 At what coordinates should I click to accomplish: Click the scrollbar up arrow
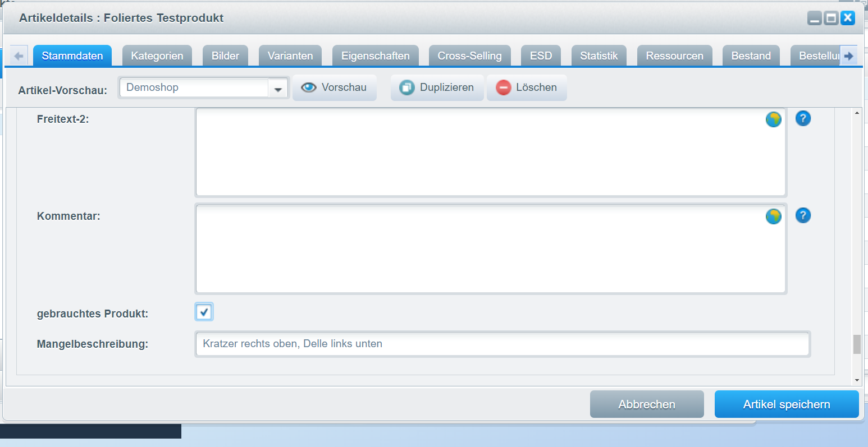click(857, 113)
